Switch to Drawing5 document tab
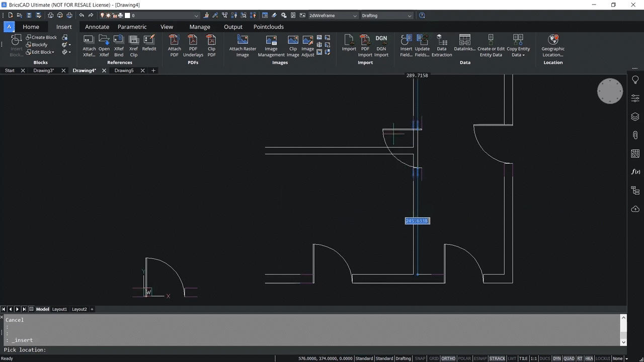Image resolution: width=644 pixels, height=362 pixels. pyautogui.click(x=124, y=70)
